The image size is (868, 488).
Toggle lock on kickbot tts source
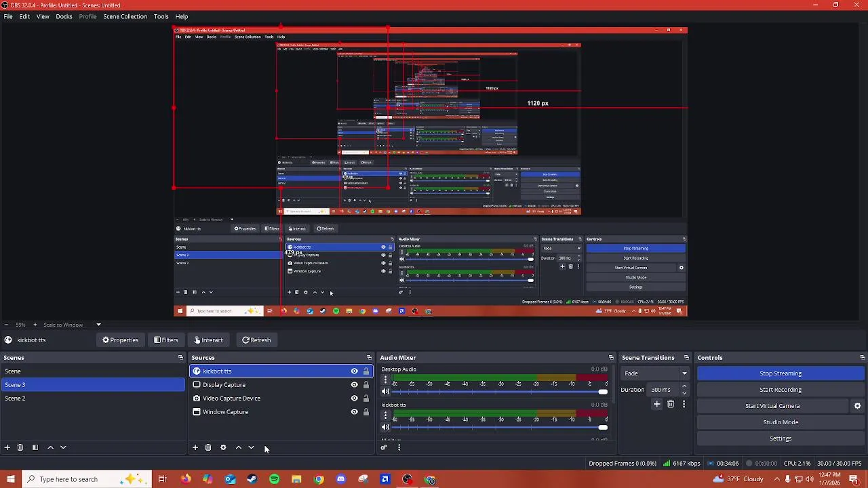pos(366,371)
